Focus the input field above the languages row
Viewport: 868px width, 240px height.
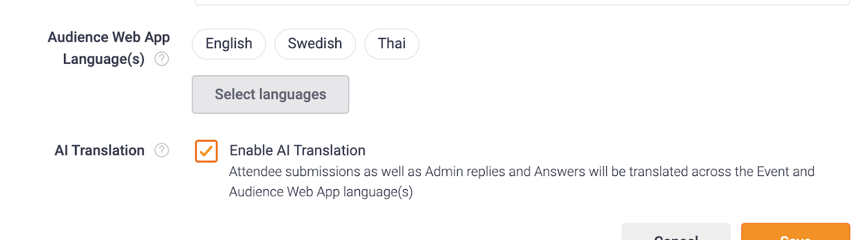click(x=521, y=2)
